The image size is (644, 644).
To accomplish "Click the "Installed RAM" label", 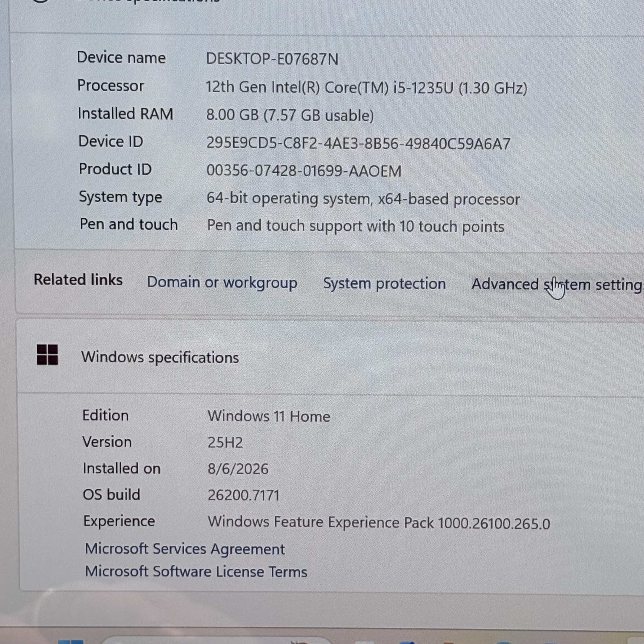I will click(x=126, y=114).
